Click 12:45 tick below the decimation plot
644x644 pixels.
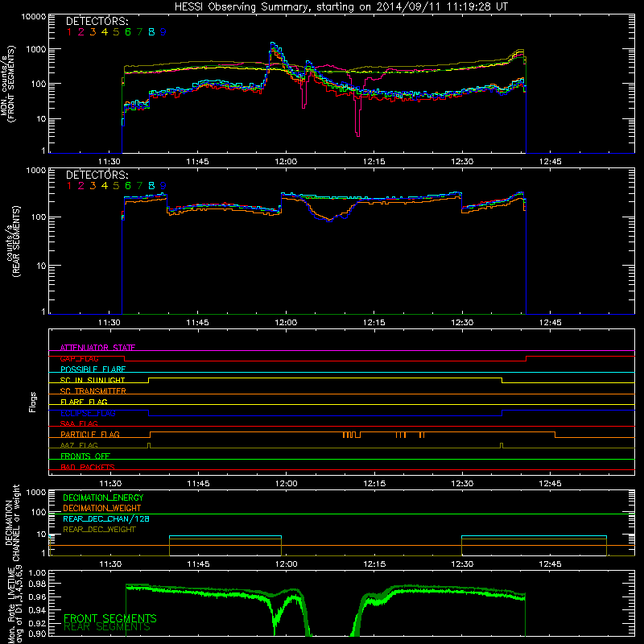pyautogui.click(x=551, y=564)
